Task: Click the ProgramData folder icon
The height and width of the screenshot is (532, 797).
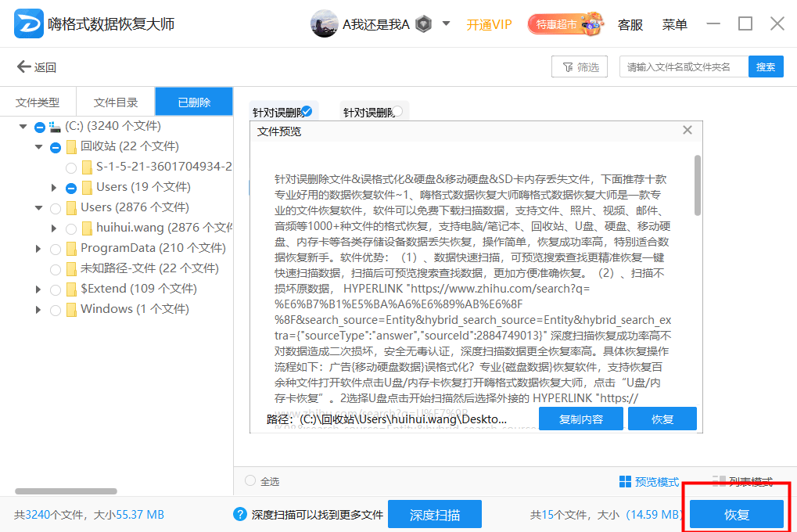Action: [72, 249]
